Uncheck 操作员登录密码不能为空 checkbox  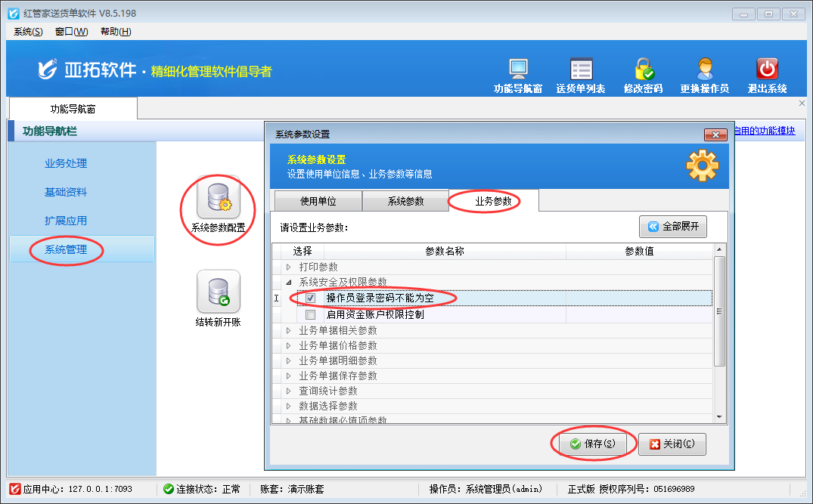click(311, 298)
